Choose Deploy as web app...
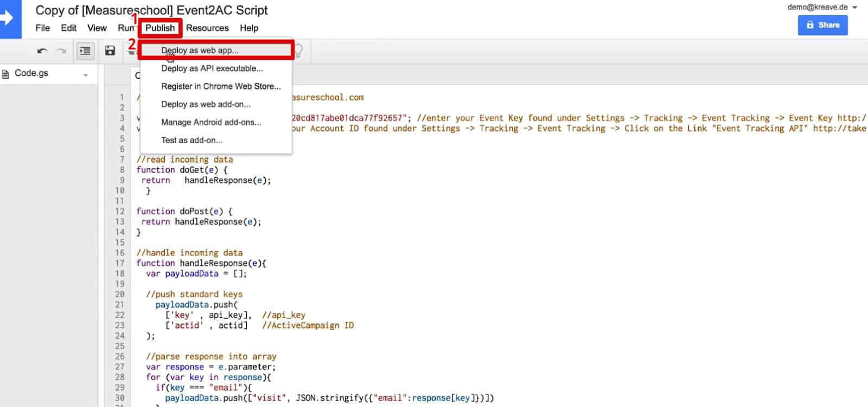Viewport: 868px width, 407px height. 216,50
